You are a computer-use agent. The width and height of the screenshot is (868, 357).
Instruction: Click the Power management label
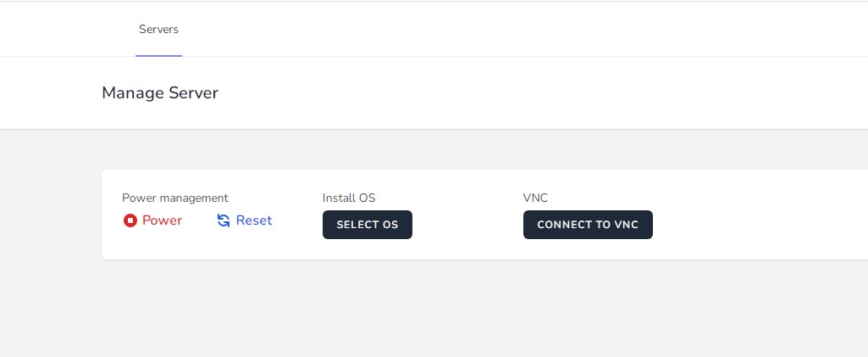tap(175, 198)
